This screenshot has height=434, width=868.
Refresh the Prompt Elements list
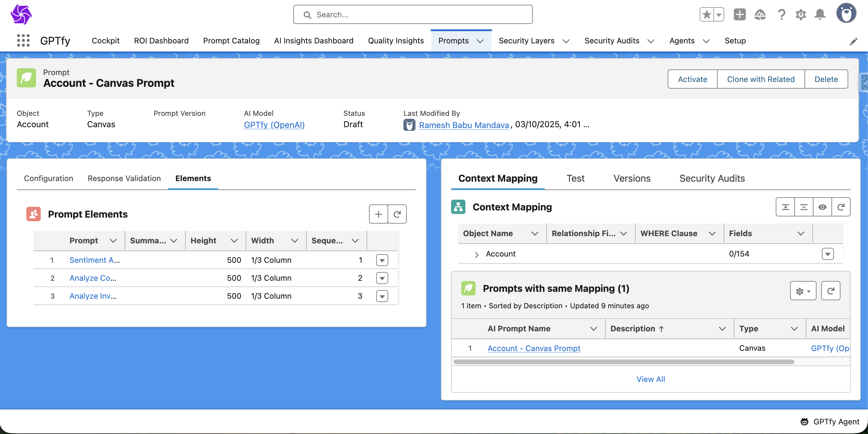(x=397, y=214)
